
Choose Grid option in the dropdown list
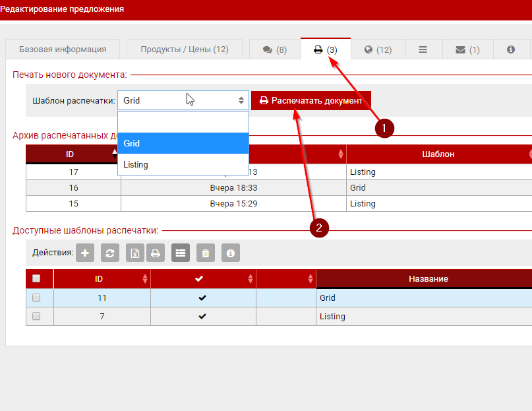point(183,143)
